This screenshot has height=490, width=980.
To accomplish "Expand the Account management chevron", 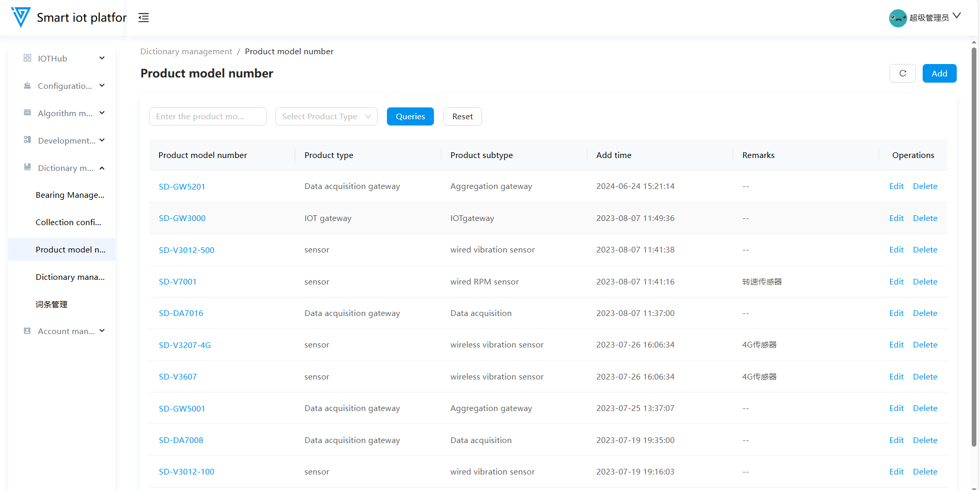I will point(102,331).
